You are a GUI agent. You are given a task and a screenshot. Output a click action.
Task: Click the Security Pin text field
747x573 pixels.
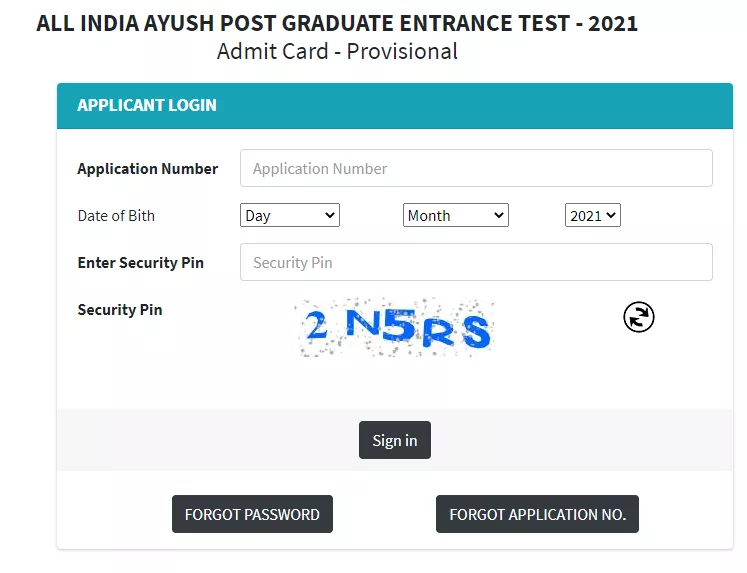coord(476,262)
